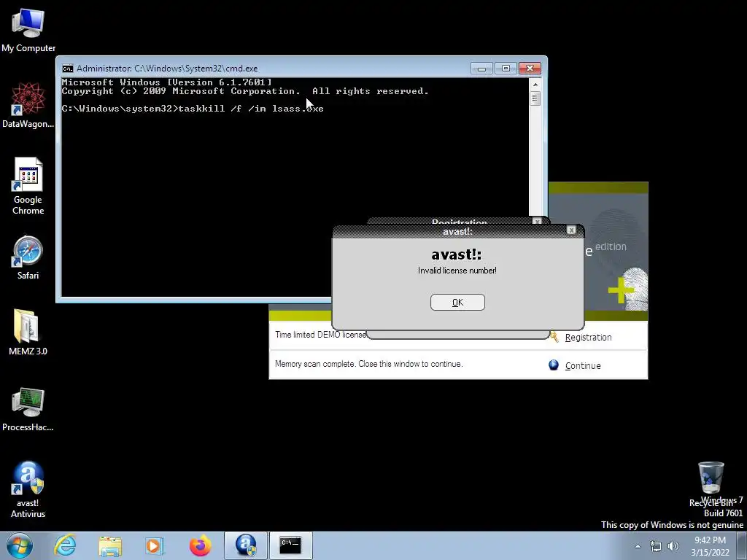Click the 'Memory scan complete' status text
This screenshot has width=747, height=560.
[x=368, y=364]
